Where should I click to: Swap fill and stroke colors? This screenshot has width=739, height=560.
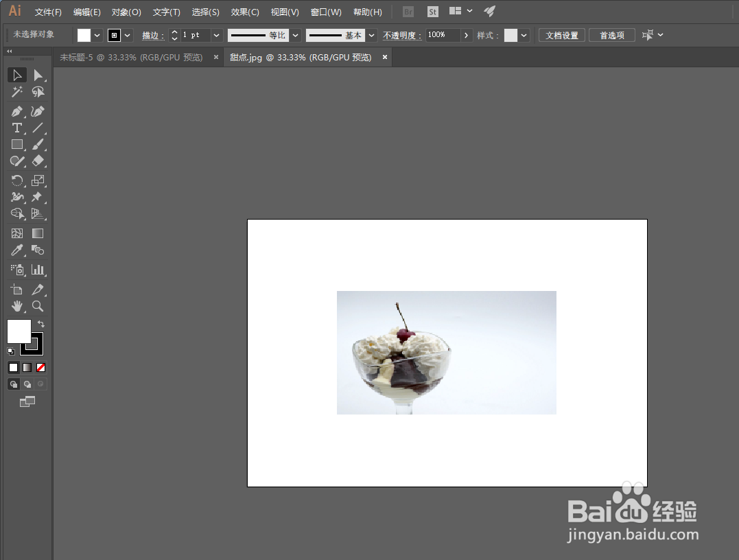click(41, 324)
